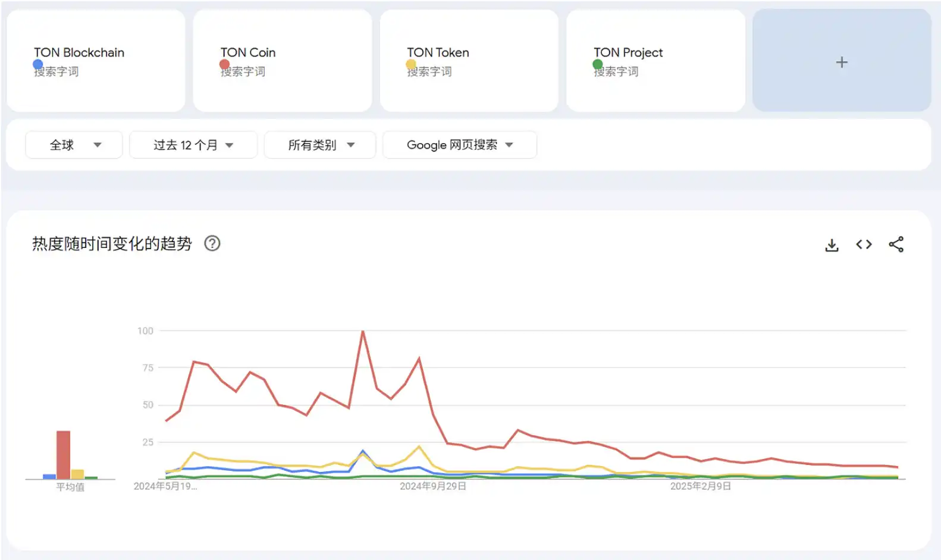
Task: Click the yellow TON Token color dot
Action: coord(411,64)
